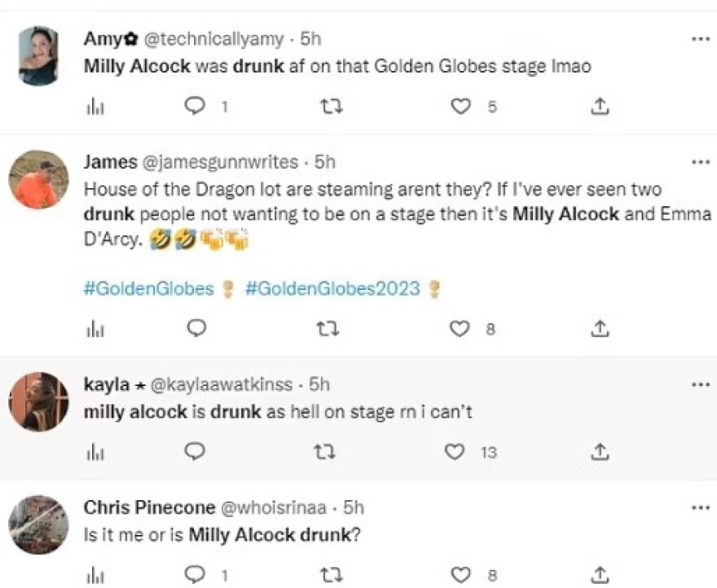This screenshot has height=588, width=717.
Task: Like Chris Pinecone's tweet
Action: tap(461, 575)
